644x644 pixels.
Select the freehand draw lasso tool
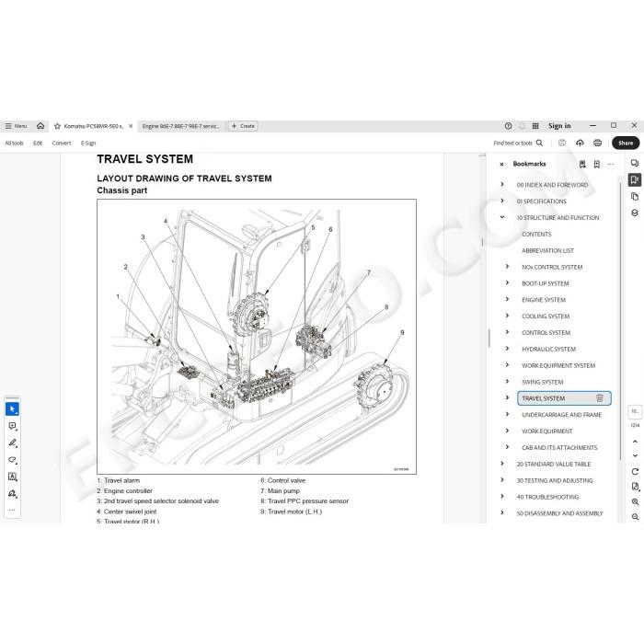coord(12,460)
